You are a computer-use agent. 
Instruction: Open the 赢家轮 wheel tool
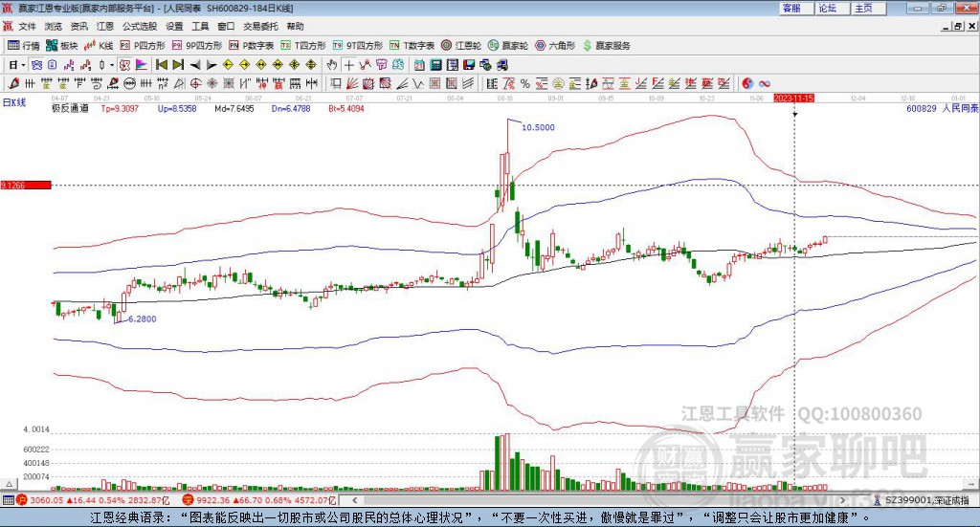[508, 46]
